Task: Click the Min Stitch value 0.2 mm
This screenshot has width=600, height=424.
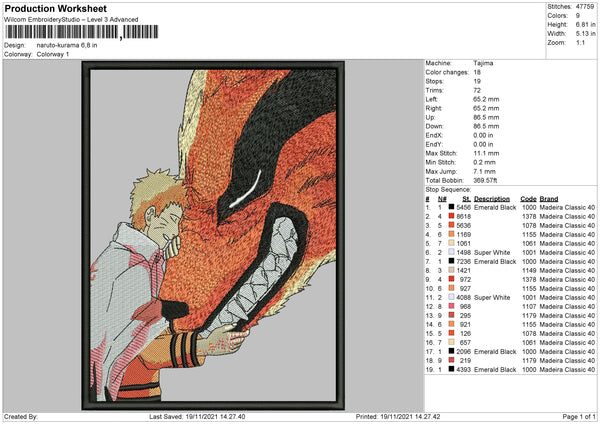Action: [484, 162]
